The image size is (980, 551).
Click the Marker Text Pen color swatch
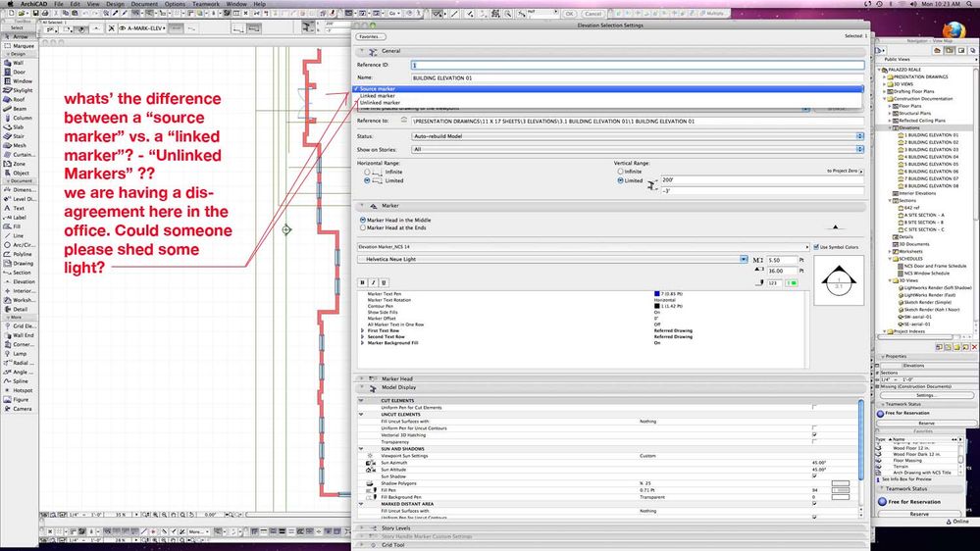(657, 294)
